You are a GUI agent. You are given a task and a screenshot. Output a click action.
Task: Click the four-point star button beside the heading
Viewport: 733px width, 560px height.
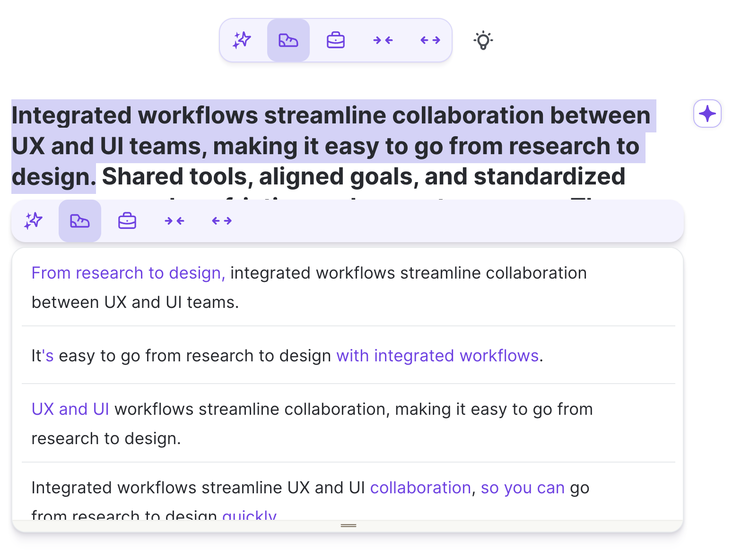pyautogui.click(x=707, y=114)
